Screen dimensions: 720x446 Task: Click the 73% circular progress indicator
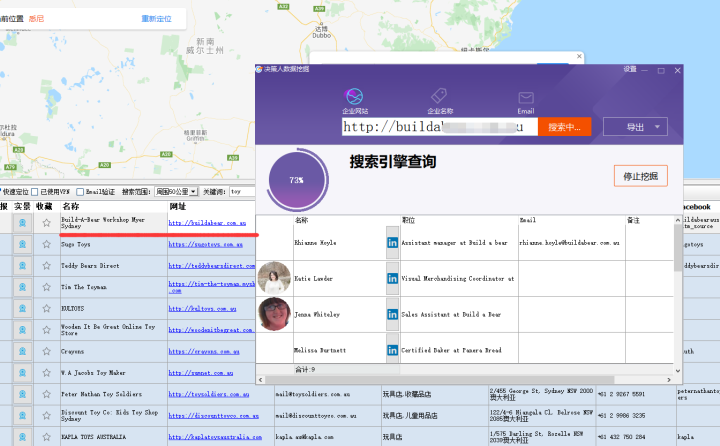tap(297, 180)
